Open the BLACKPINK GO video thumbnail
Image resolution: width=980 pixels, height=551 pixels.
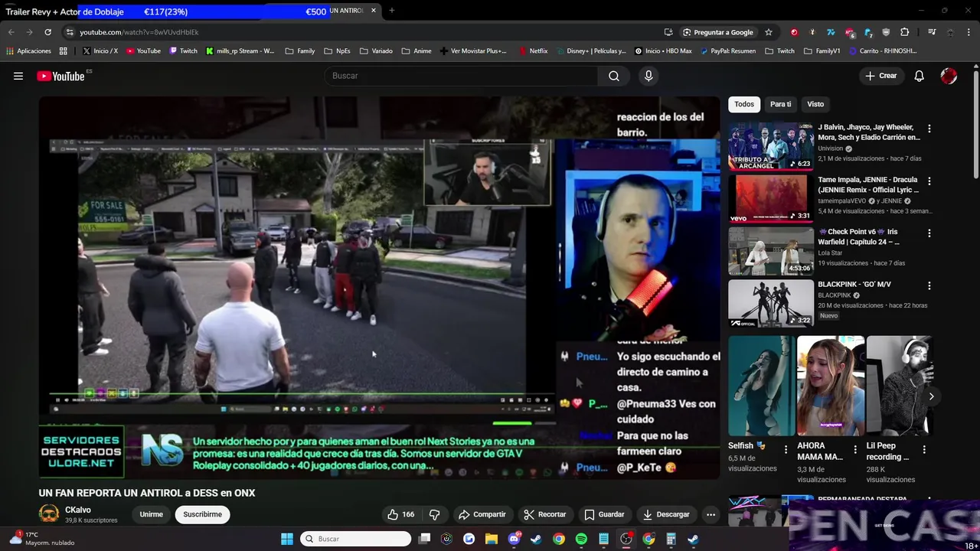771,303
